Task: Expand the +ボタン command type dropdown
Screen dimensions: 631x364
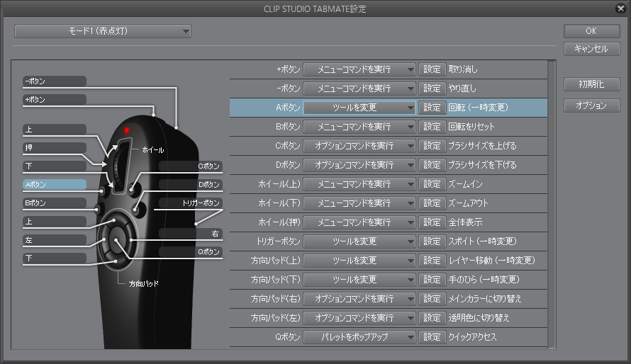Action: coord(359,69)
